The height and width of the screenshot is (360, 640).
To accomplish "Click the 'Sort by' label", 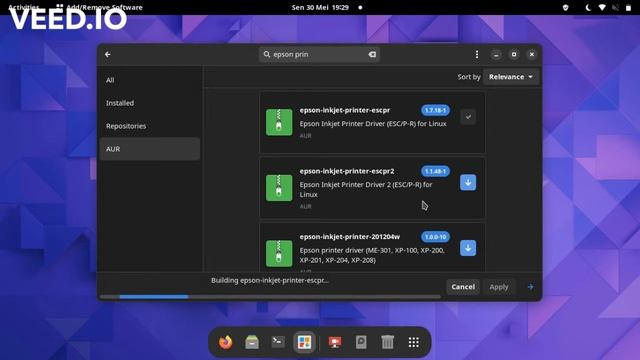I will coord(469,77).
